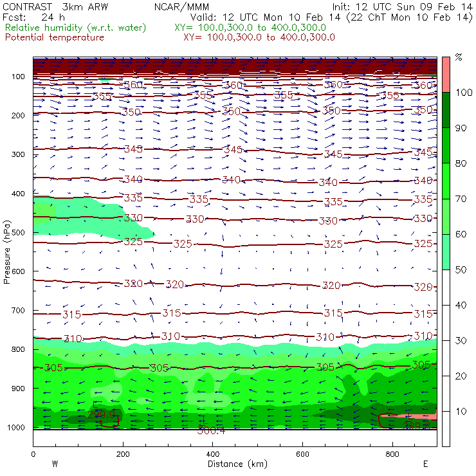Image resolution: width=476 pixels, height=476 pixels.
Task: Click the white 40–50% colorbar cell
Action: click(446, 287)
